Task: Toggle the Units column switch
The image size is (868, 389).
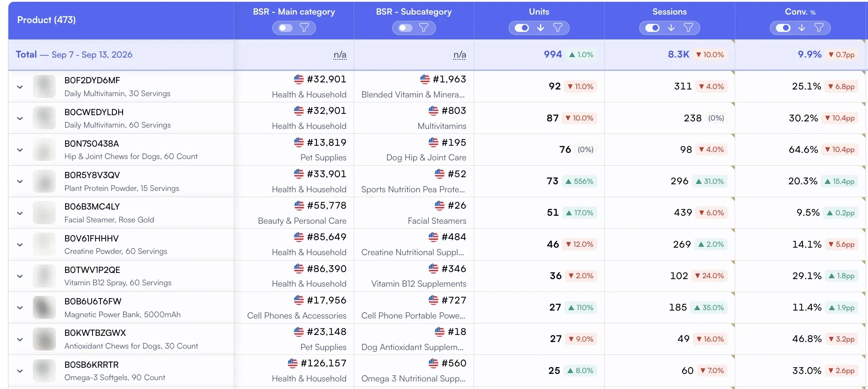Action: point(522,28)
